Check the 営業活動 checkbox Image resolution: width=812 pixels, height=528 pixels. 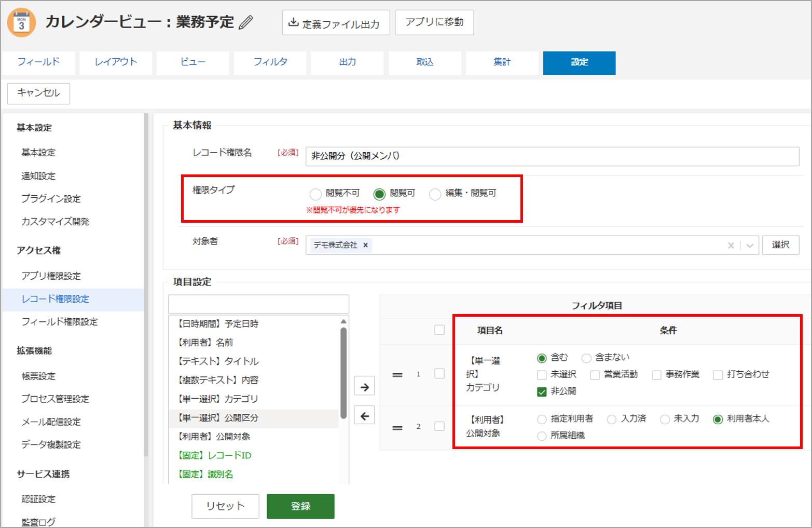[x=595, y=375]
